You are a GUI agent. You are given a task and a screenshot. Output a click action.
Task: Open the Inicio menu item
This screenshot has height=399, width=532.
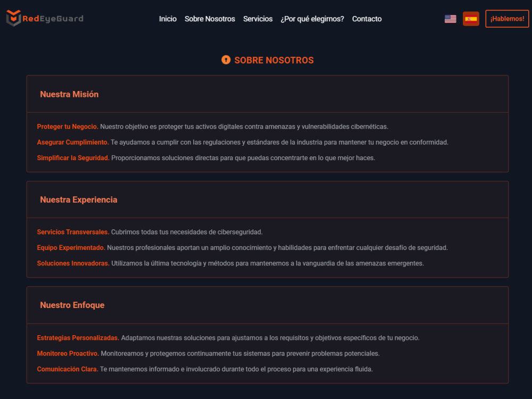(x=168, y=19)
